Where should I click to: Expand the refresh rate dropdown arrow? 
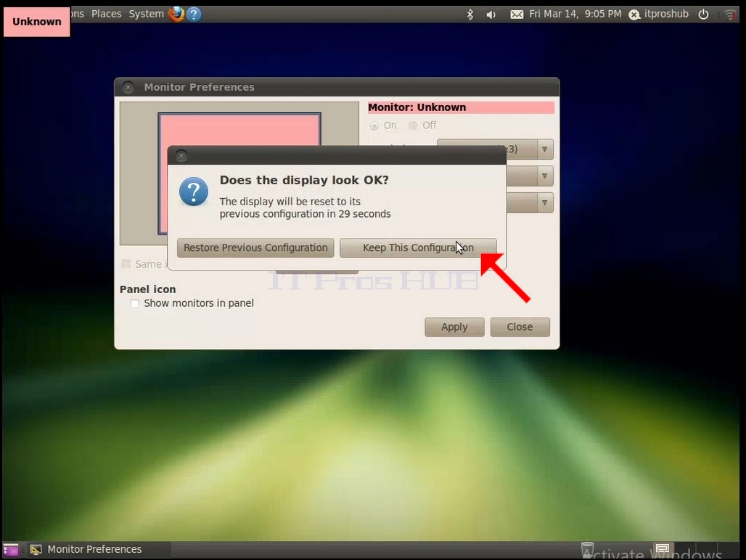point(545,176)
